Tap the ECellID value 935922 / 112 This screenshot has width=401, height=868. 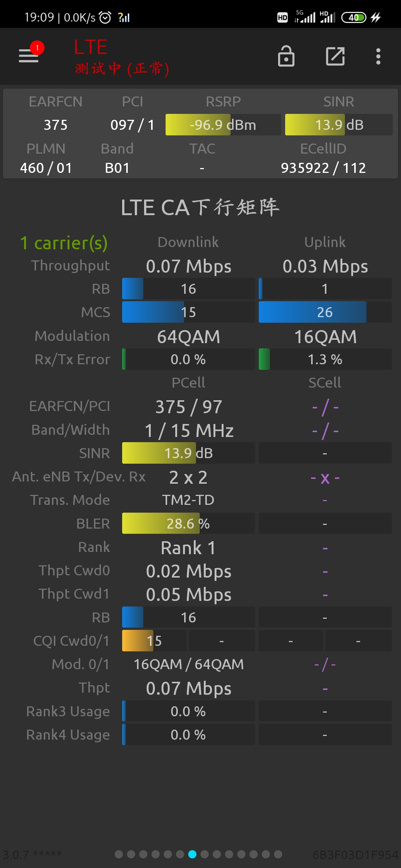(323, 168)
